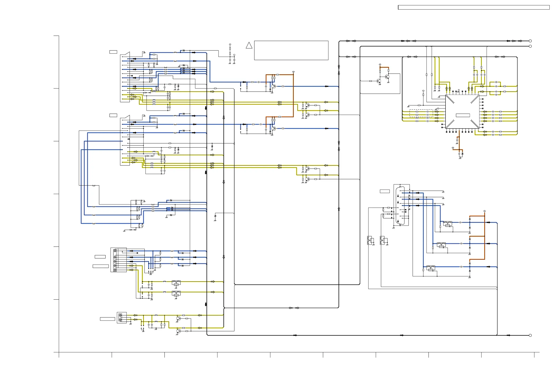
Task: Click the lower, wider label box beside five-jack connector
Action: (x=101, y=266)
